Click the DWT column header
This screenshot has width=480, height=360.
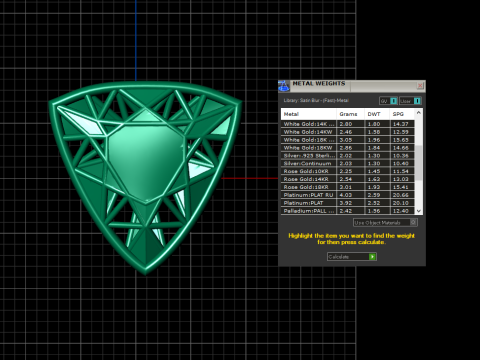pos(377,114)
